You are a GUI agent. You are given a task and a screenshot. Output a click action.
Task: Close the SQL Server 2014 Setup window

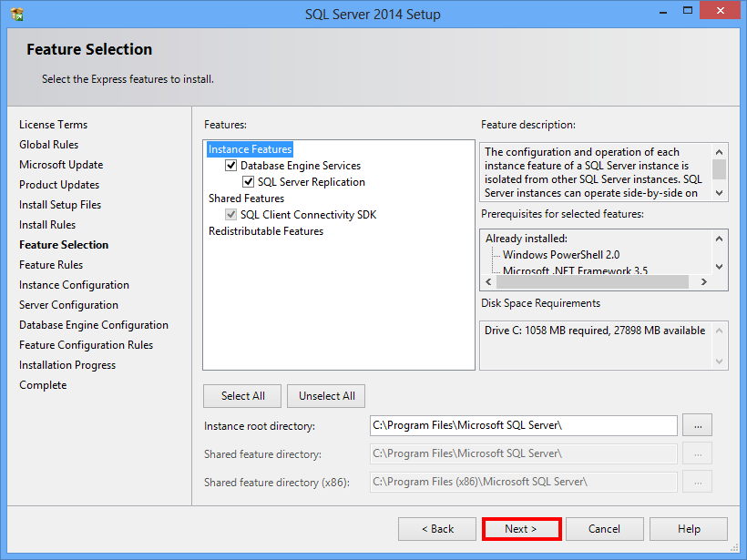721,11
